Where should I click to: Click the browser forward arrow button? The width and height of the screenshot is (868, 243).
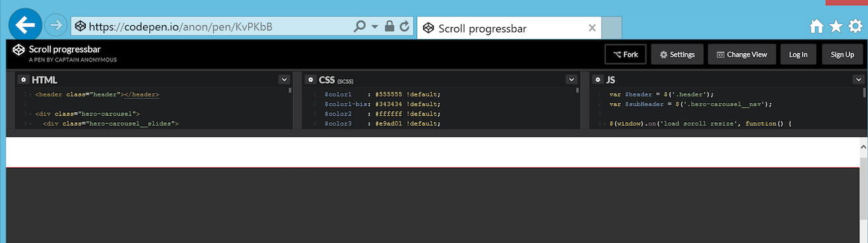tap(56, 26)
